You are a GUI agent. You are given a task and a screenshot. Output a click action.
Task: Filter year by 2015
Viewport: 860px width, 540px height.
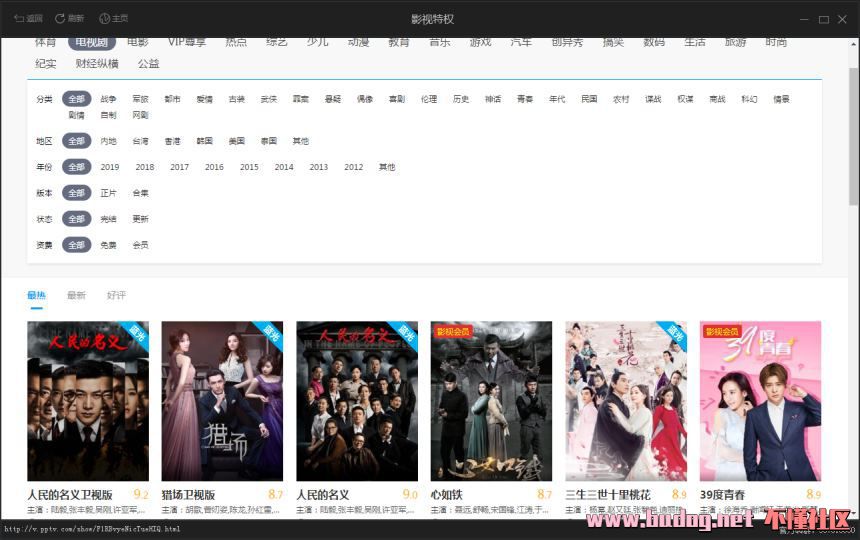[249, 167]
